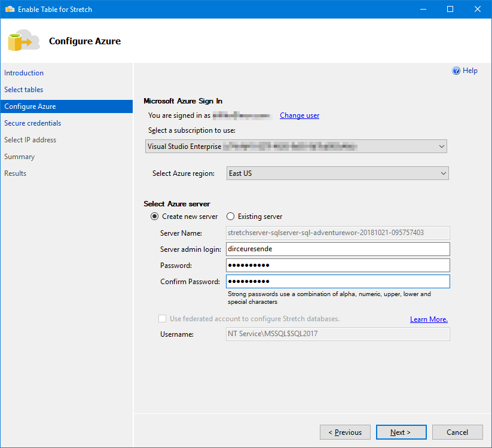Open the Azure region dropdown showing East US
The image size is (492, 448).
(338, 173)
